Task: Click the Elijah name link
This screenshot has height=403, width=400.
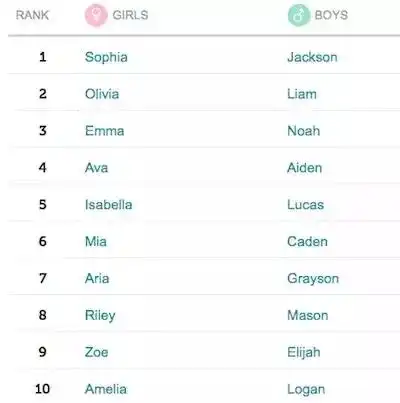Action: 304,353
